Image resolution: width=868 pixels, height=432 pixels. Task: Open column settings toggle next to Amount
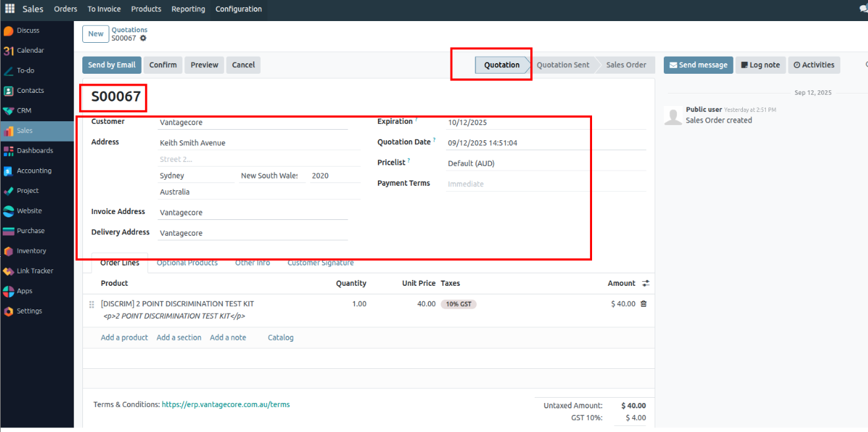point(645,283)
